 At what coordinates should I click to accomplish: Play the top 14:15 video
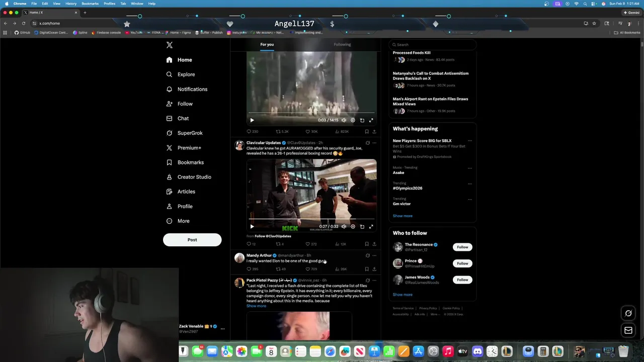pyautogui.click(x=252, y=120)
